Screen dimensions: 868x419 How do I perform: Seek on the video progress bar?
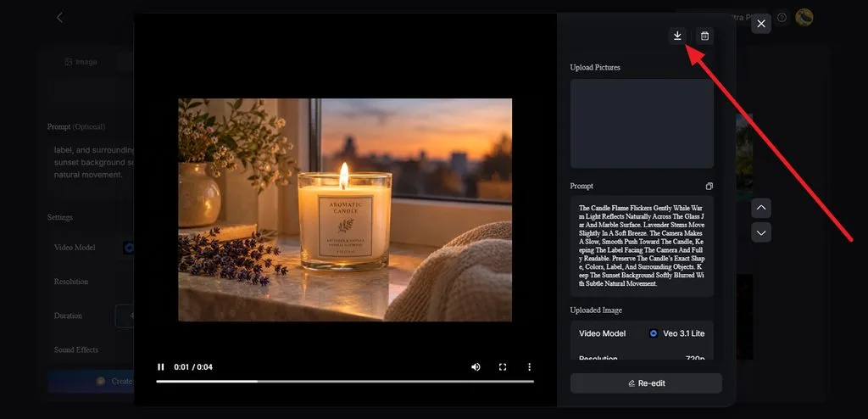[345, 382]
